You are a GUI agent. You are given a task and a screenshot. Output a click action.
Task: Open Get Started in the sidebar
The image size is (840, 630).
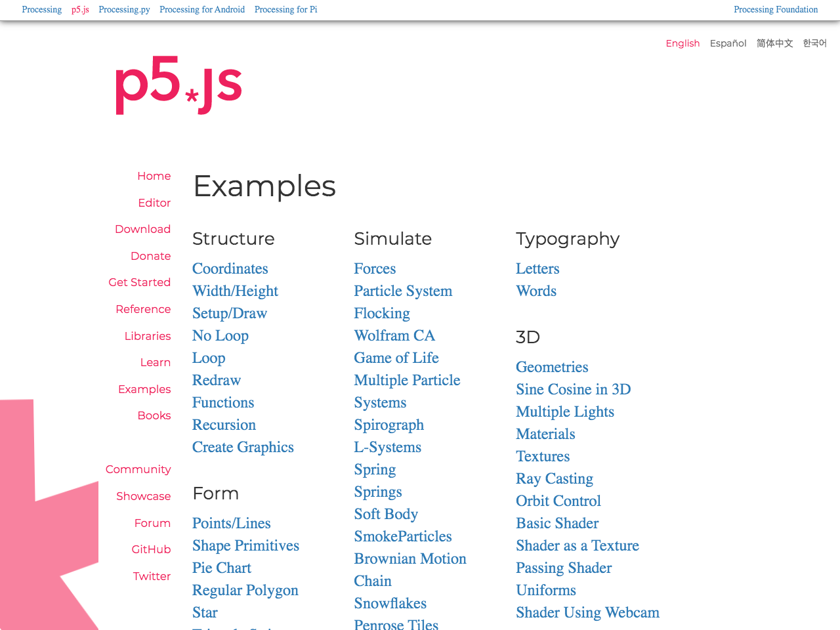[139, 282]
